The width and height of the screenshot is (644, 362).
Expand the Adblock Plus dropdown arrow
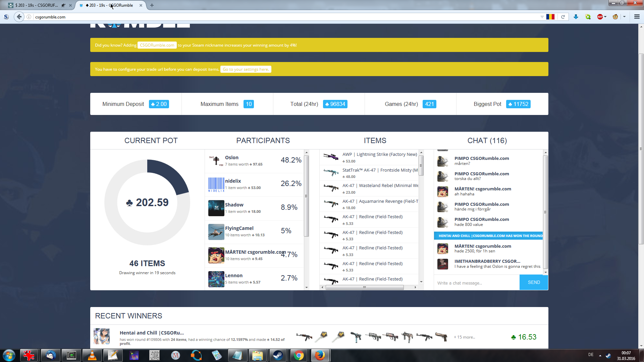pos(605,17)
